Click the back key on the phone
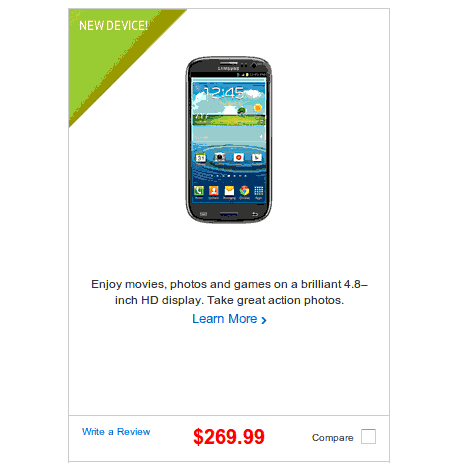 point(254,214)
